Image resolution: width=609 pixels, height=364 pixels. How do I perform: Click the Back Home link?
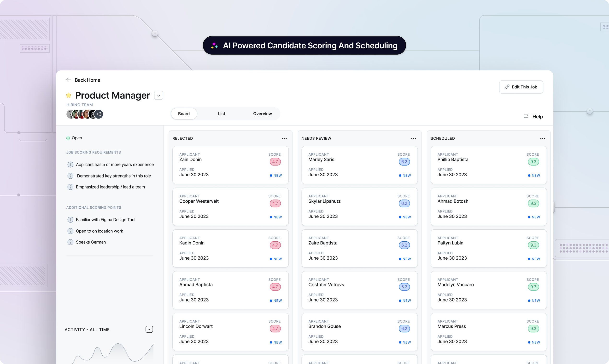87,80
